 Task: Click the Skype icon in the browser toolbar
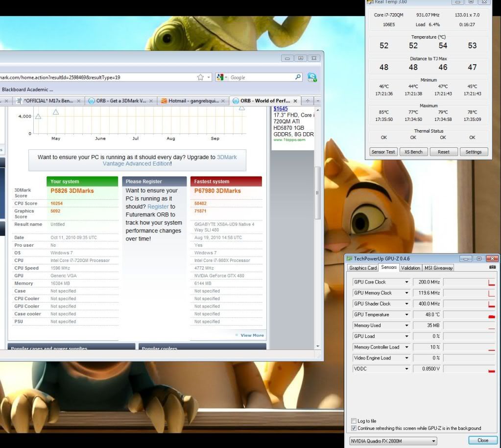pyautogui.click(x=312, y=77)
